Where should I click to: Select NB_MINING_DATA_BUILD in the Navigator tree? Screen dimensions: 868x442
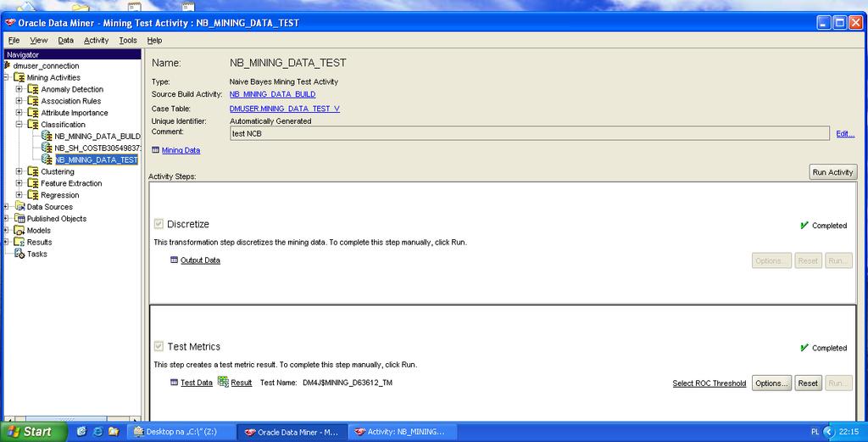pyautogui.click(x=97, y=137)
